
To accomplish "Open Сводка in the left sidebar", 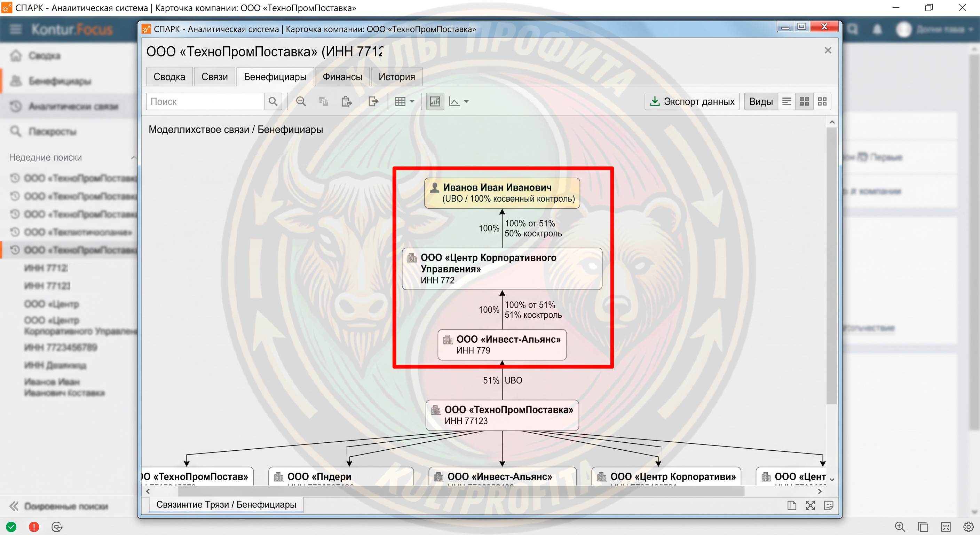I will (69, 56).
